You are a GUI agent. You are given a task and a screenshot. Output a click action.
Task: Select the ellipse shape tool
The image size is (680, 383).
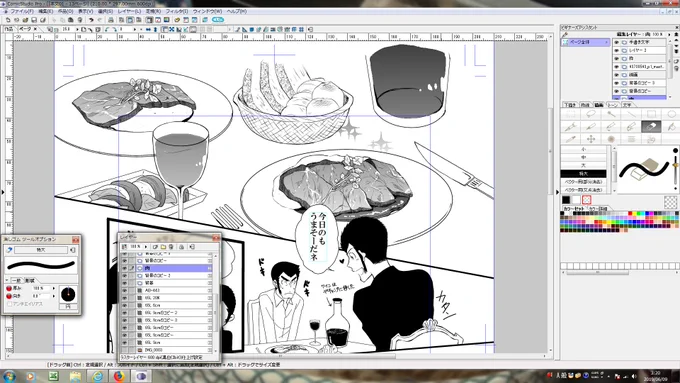pyautogui.click(x=671, y=114)
